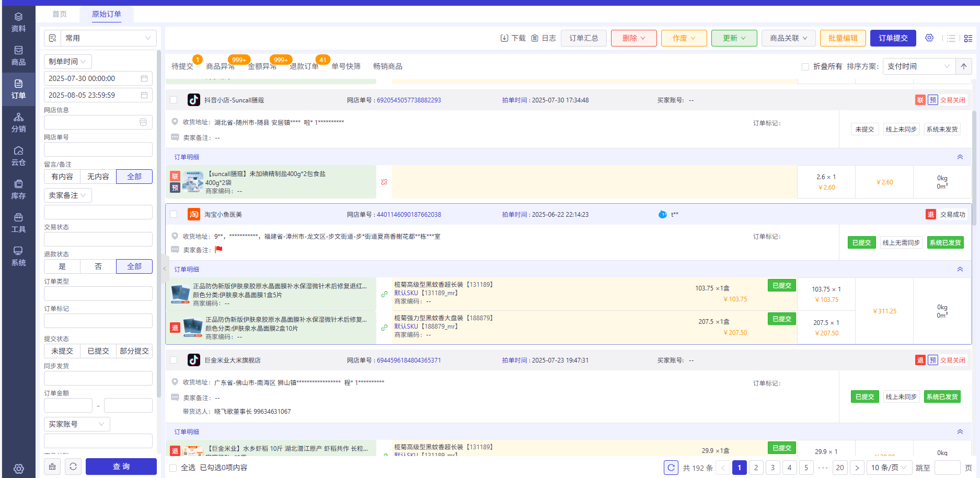Click the refresh icon beside the 查询 button
980x478 pixels.
(x=73, y=467)
